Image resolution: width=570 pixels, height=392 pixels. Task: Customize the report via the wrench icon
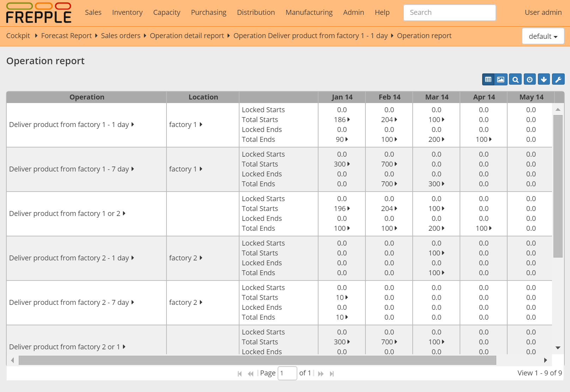(x=558, y=79)
